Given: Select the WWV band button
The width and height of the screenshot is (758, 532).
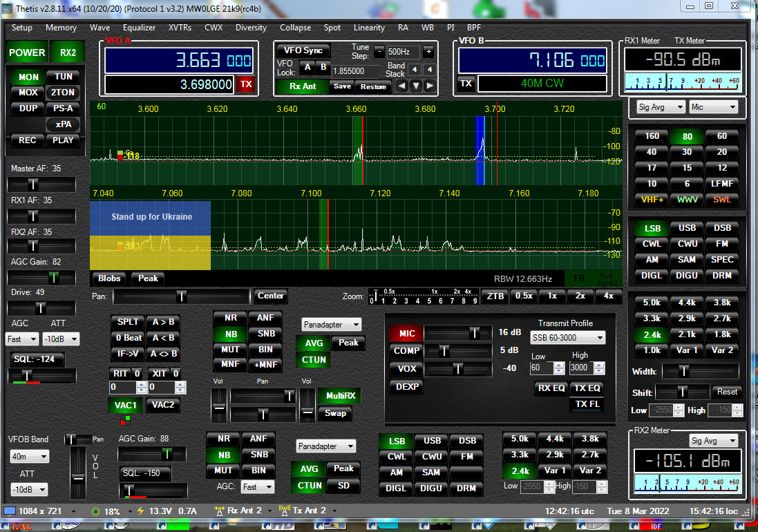Looking at the screenshot, I should 687,199.
